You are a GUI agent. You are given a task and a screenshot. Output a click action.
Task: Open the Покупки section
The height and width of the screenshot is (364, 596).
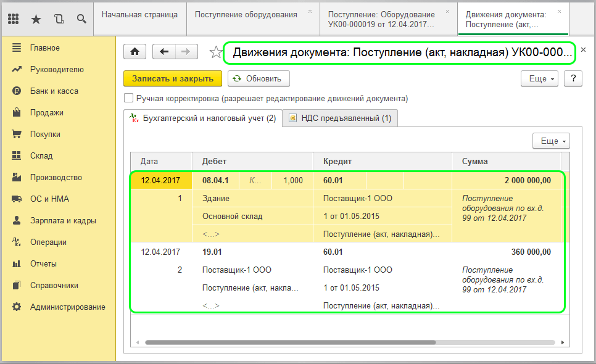point(45,134)
